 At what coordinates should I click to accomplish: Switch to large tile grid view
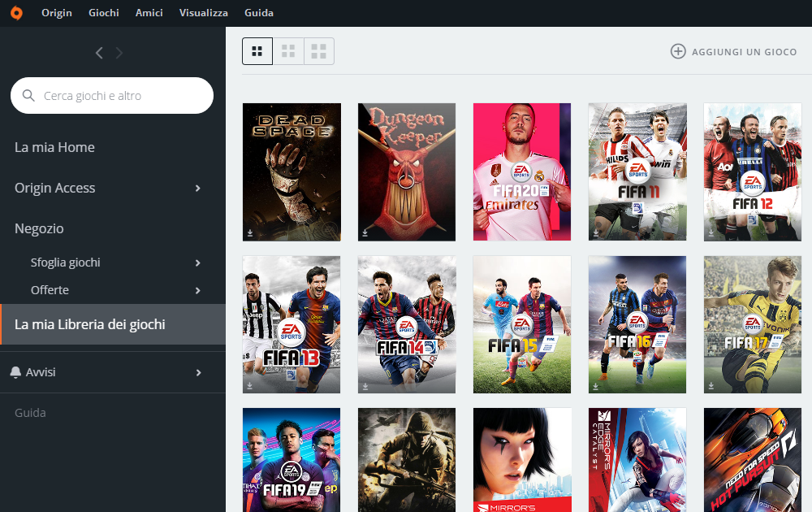pos(319,51)
